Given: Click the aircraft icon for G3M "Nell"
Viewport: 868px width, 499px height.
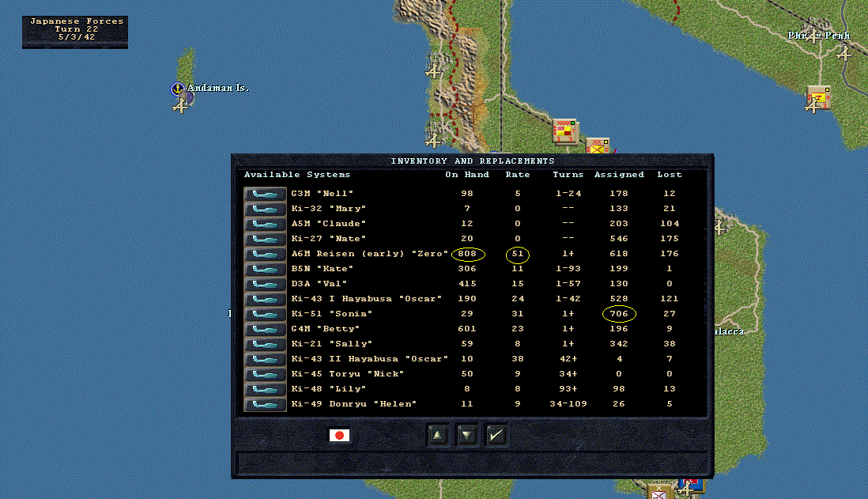Looking at the screenshot, I should tap(265, 194).
